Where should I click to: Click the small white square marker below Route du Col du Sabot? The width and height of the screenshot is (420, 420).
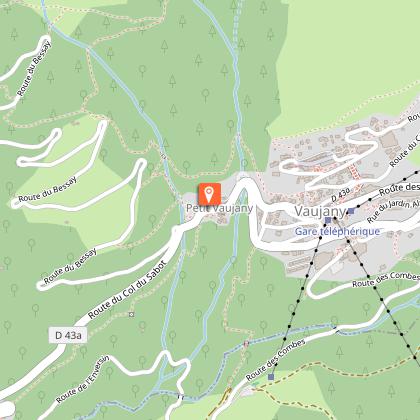[x=132, y=314]
